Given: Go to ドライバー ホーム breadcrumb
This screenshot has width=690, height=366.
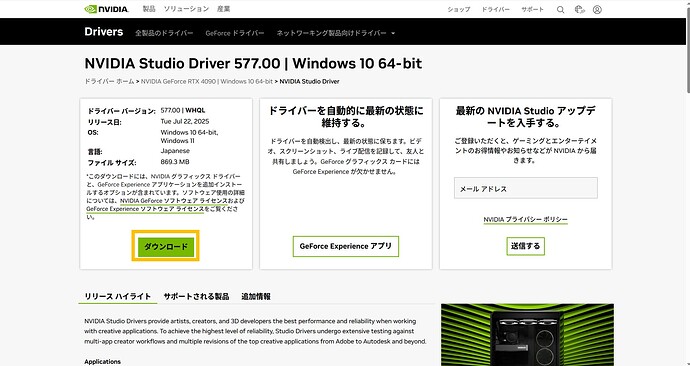Looking at the screenshot, I should (109, 81).
